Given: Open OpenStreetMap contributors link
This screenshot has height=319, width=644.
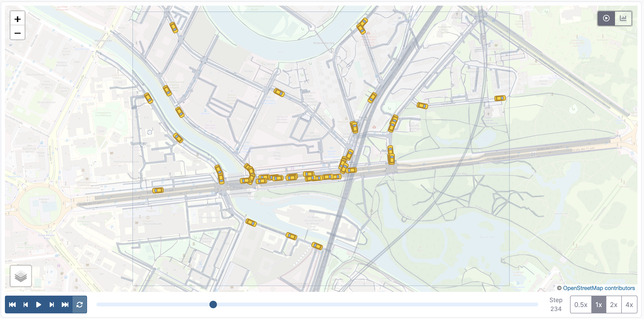Looking at the screenshot, I should click(x=599, y=288).
